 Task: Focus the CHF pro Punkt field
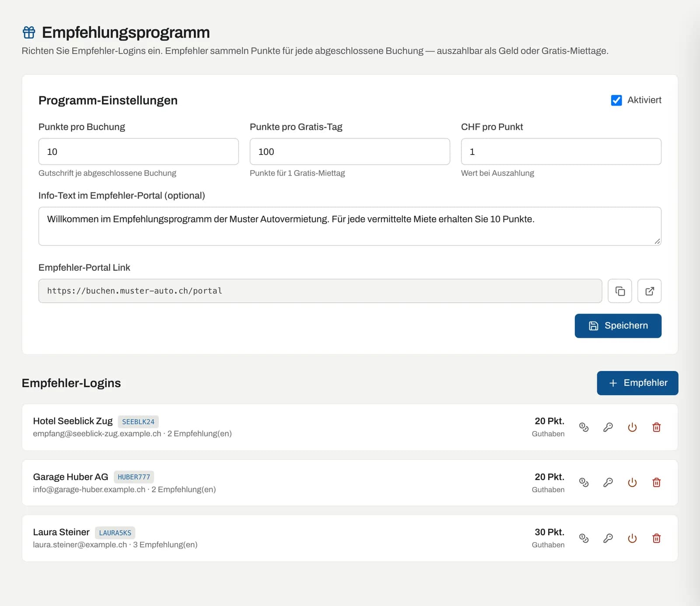(561, 152)
